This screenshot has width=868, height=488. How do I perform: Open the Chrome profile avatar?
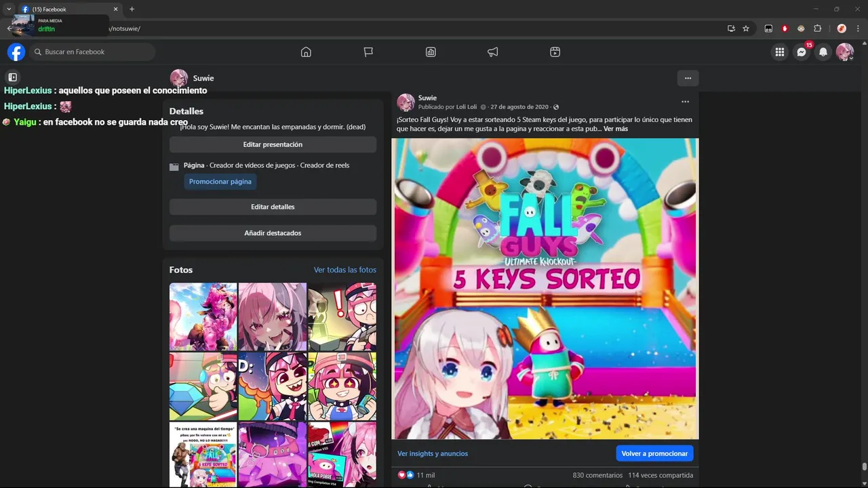(x=842, y=28)
